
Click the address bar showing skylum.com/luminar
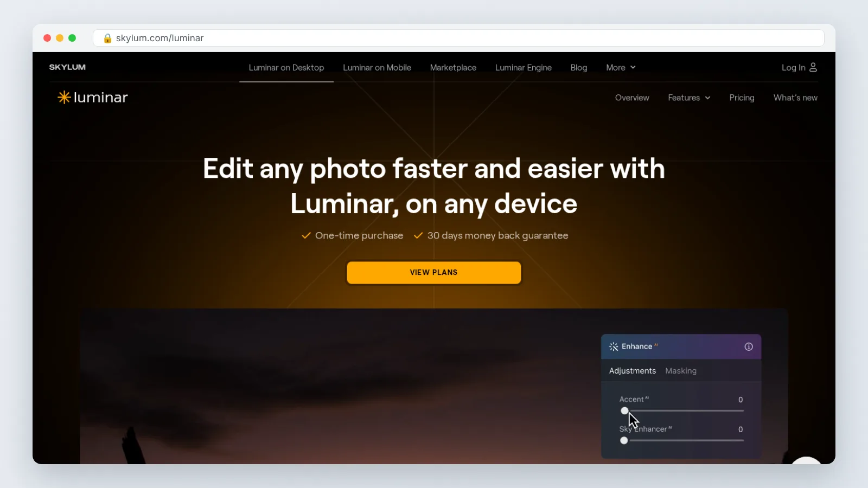[x=458, y=38]
